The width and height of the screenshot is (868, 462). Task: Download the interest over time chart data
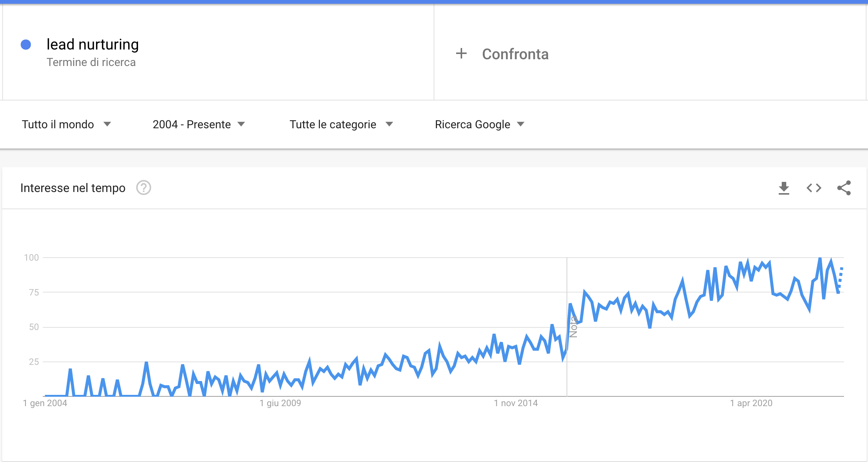pos(784,188)
